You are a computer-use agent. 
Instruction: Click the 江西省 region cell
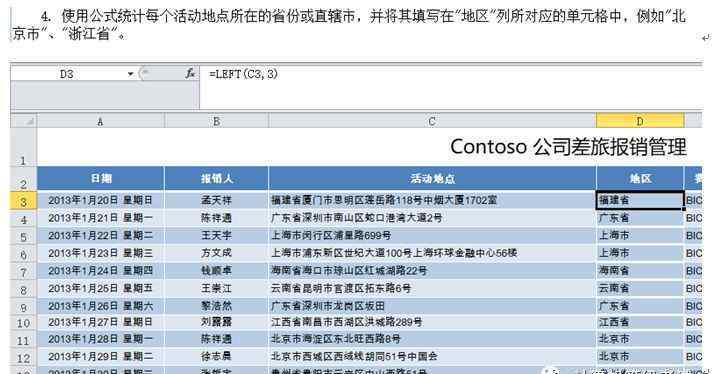tap(640, 322)
